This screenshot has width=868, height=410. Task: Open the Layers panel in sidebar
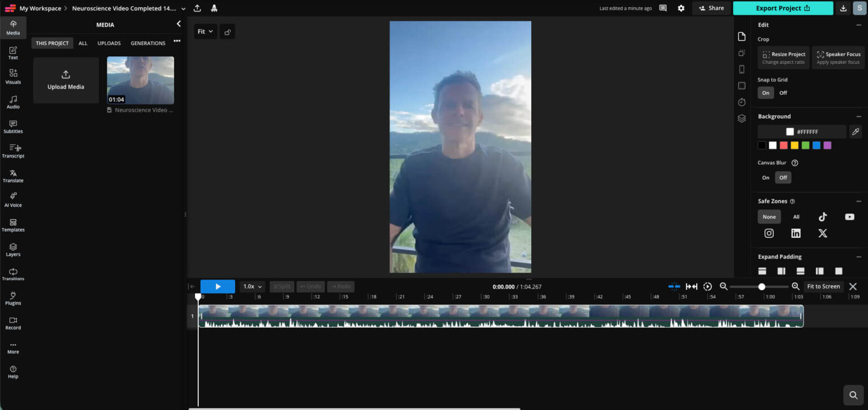pyautogui.click(x=13, y=250)
